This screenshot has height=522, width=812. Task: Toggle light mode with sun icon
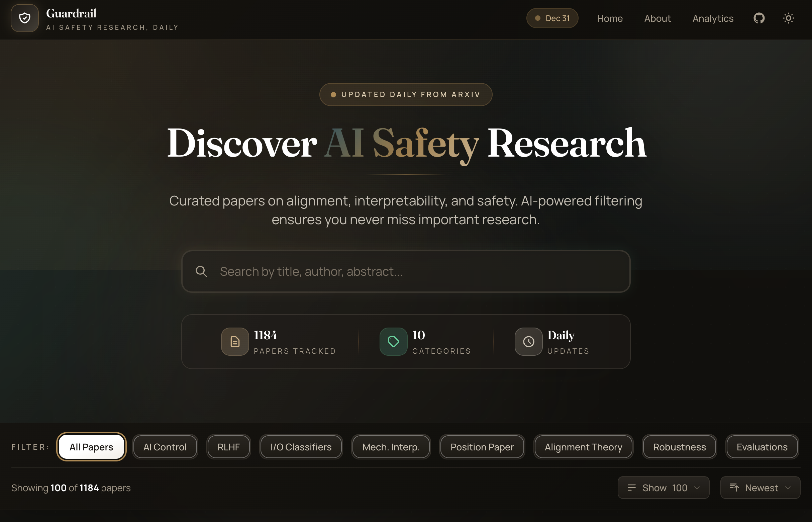(788, 18)
